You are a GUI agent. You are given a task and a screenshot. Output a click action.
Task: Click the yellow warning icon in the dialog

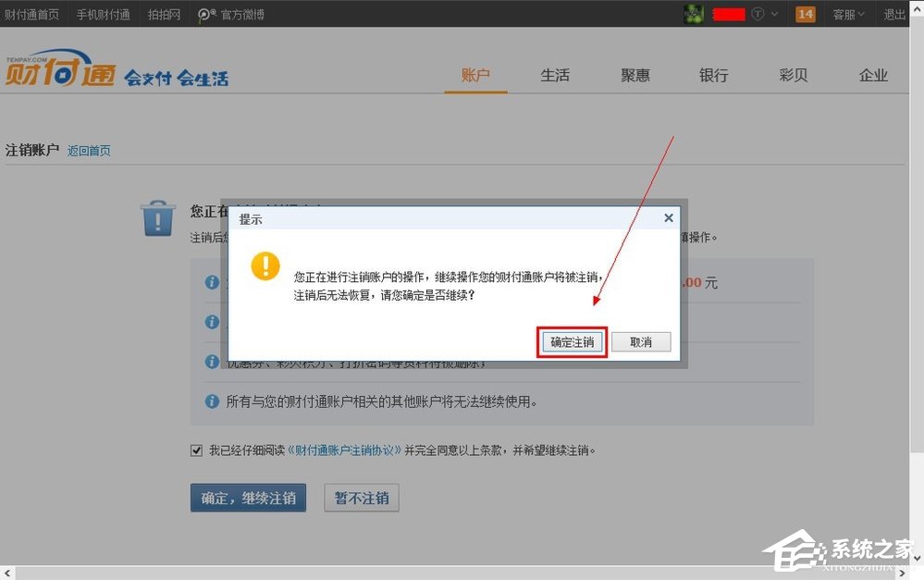(x=266, y=266)
